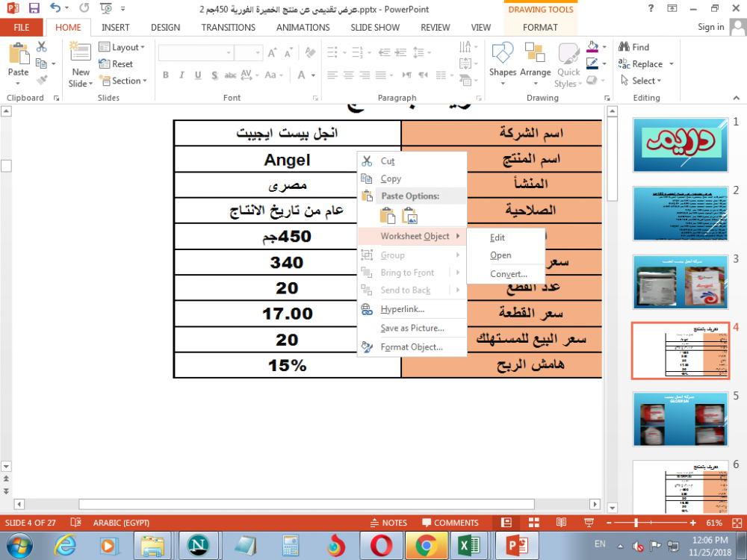Open the Drawing Tools FORMAT tab

(x=540, y=27)
